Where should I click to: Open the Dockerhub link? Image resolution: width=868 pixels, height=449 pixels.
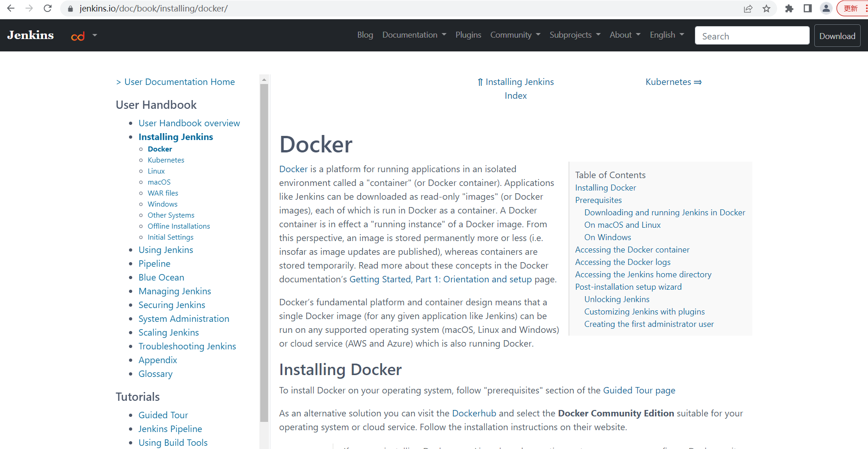coord(474,413)
